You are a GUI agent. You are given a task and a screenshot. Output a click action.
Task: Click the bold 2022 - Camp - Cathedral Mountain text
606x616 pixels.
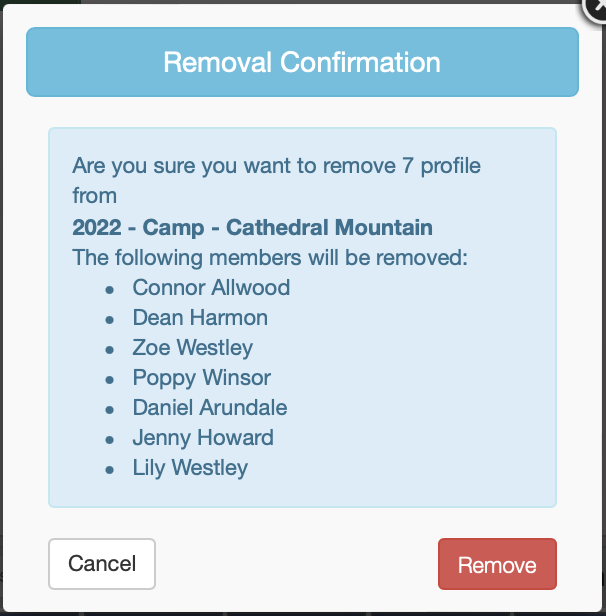coord(252,227)
